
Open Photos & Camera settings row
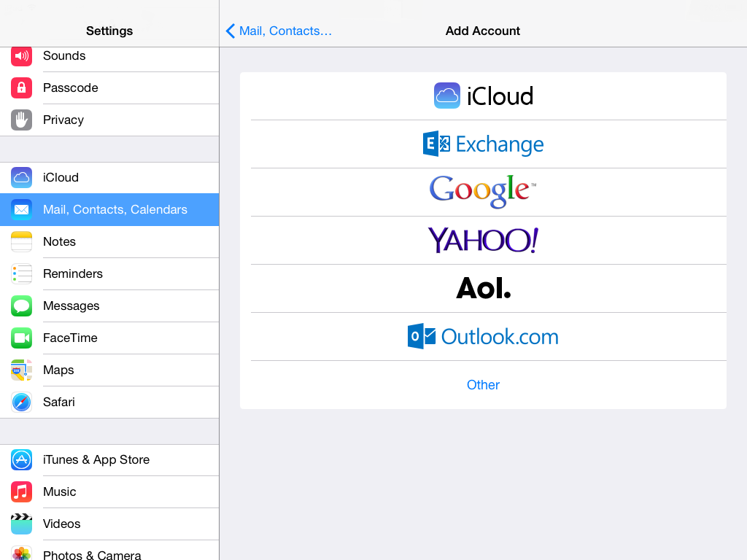click(x=109, y=551)
